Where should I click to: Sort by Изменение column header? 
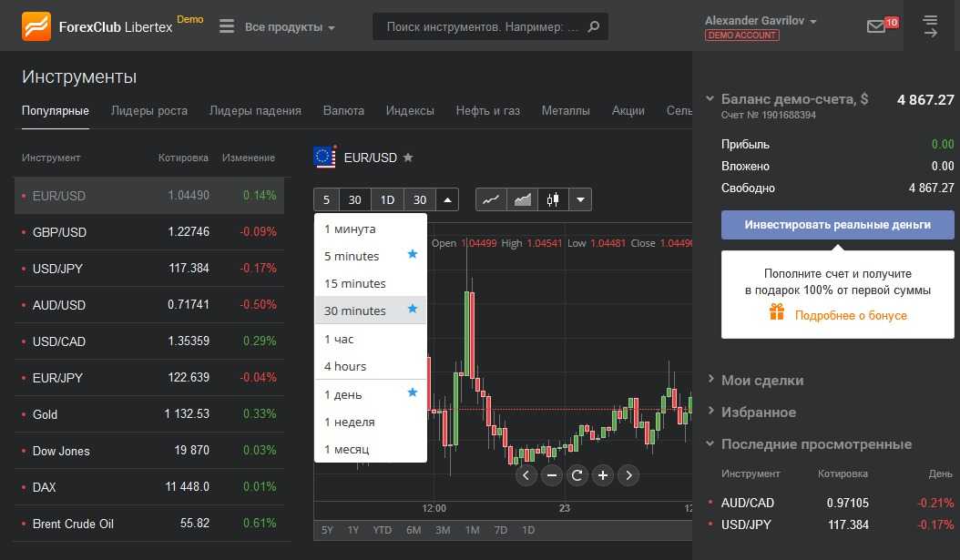pyautogui.click(x=249, y=158)
